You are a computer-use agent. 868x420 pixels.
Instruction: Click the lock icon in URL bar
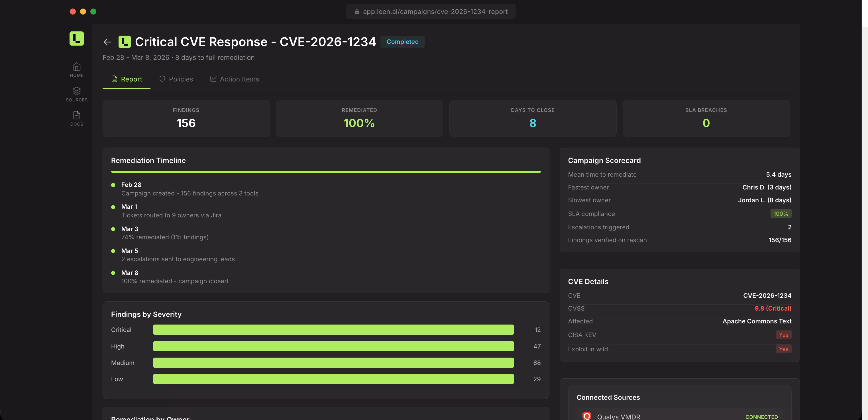coord(357,12)
